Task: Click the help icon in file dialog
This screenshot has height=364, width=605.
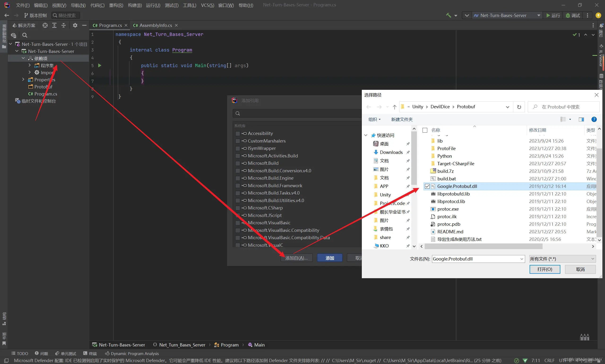Action: pyautogui.click(x=594, y=119)
